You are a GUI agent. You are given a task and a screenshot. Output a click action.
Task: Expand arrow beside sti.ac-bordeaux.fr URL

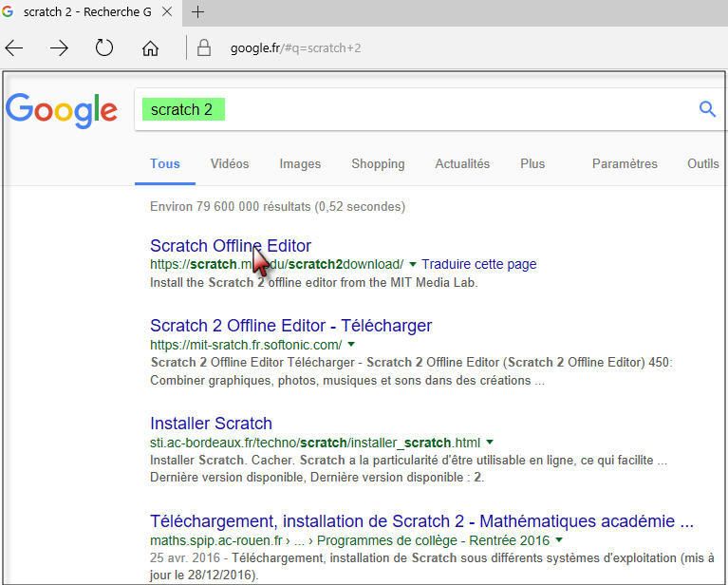pyautogui.click(x=490, y=442)
